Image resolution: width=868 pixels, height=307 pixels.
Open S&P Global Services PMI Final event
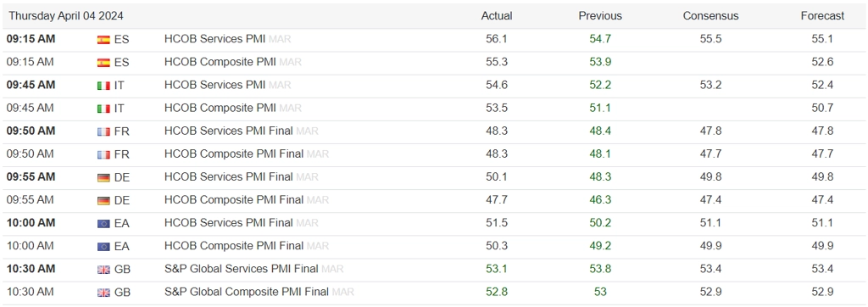point(242,269)
